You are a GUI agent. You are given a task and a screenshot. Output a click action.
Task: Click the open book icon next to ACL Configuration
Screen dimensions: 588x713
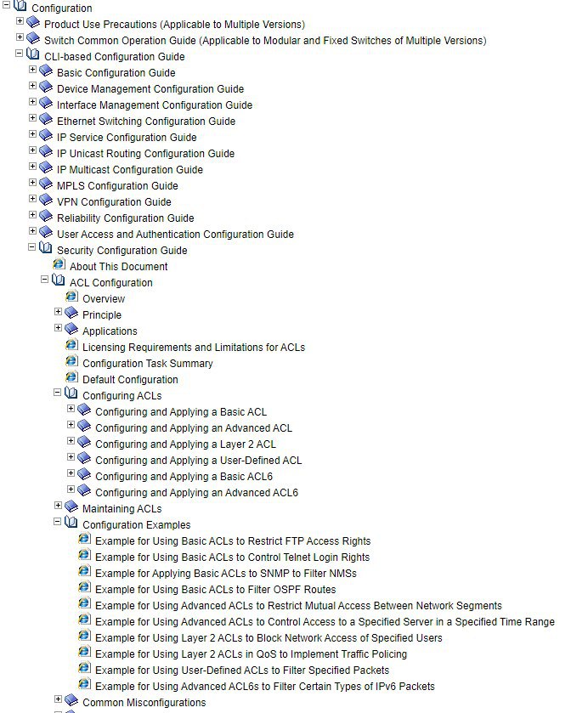[x=59, y=280]
